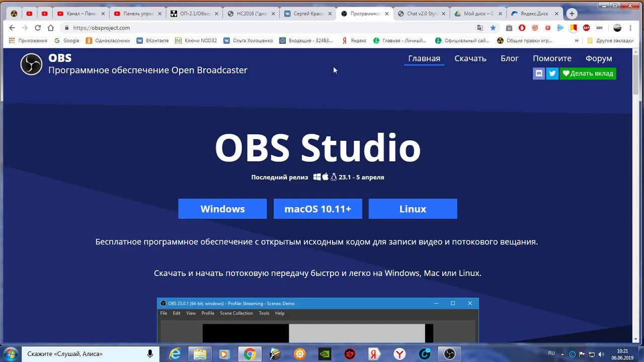Open the Входящие mail bookmark
The width and height of the screenshot is (644, 362).
[x=306, y=40]
